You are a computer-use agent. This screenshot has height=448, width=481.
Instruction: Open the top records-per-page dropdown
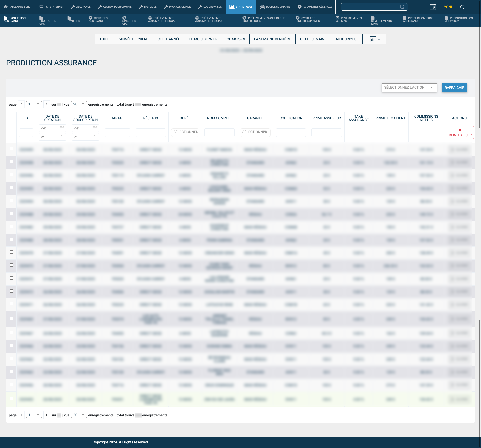79,104
